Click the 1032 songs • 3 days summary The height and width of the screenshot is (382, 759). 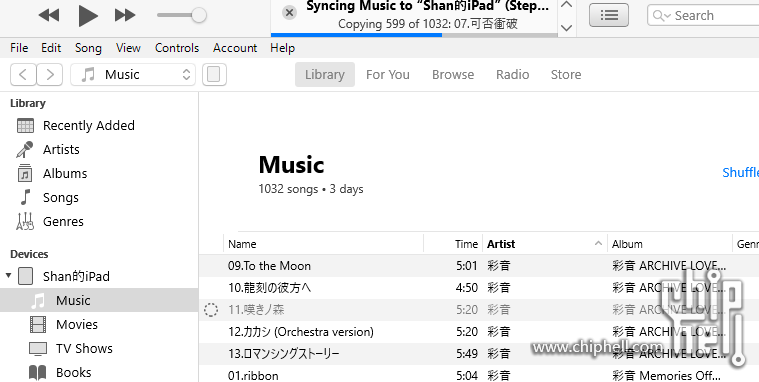click(x=311, y=189)
